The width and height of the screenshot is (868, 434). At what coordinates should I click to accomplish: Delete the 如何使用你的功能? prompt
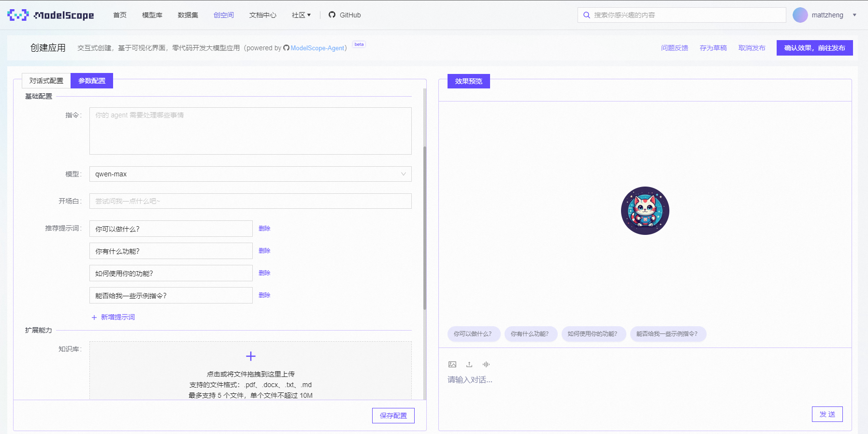(264, 273)
